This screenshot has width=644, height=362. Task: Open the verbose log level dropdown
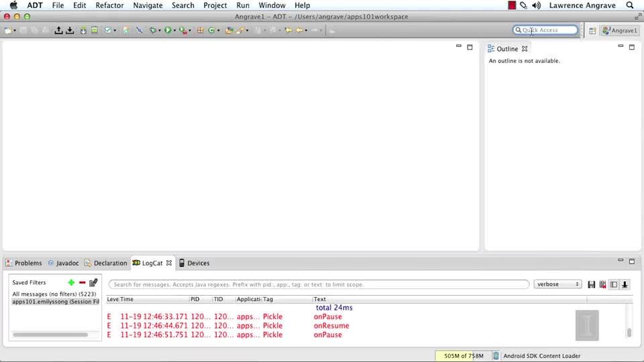pyautogui.click(x=557, y=284)
